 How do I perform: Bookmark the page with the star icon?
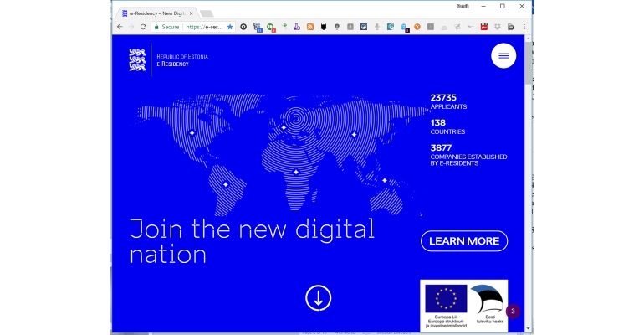point(230,27)
